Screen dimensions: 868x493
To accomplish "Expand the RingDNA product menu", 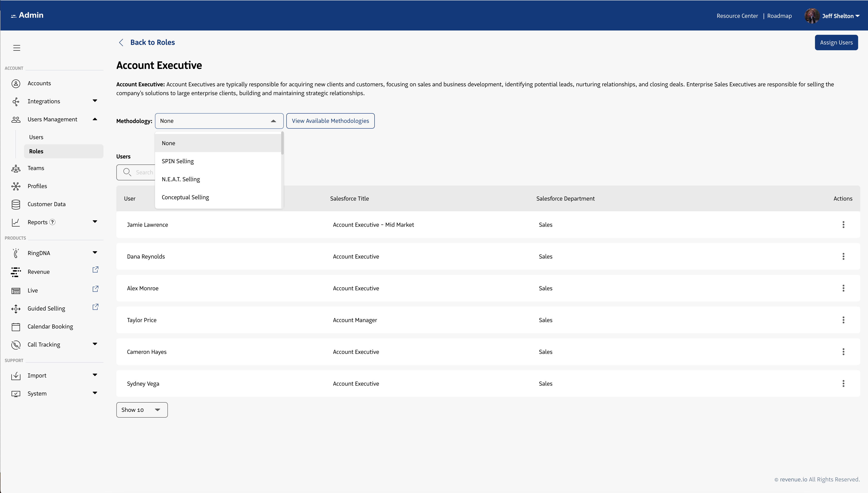I will coord(95,253).
